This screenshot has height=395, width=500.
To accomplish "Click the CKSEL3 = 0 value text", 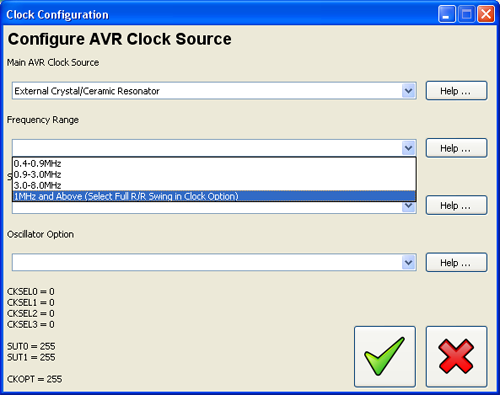I will (31, 324).
